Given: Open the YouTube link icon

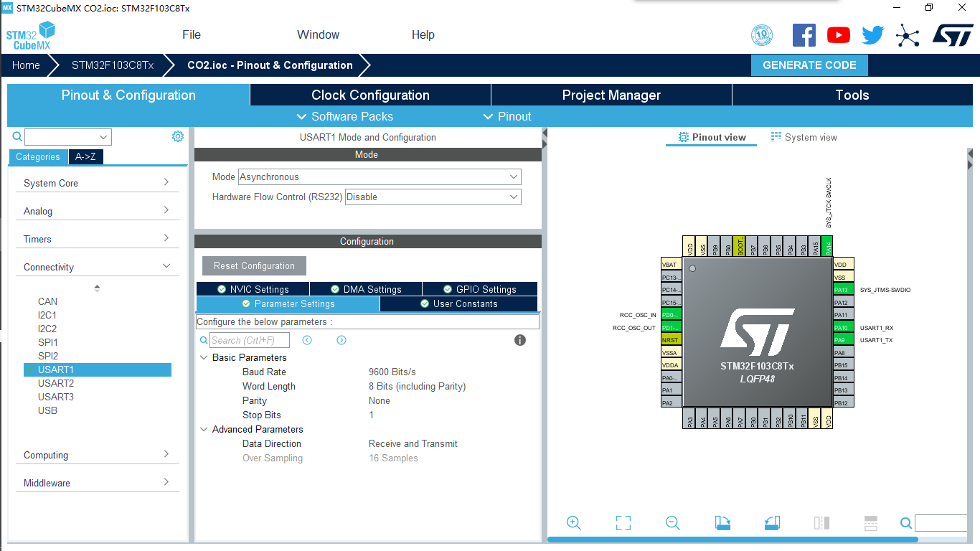Looking at the screenshot, I should (839, 34).
